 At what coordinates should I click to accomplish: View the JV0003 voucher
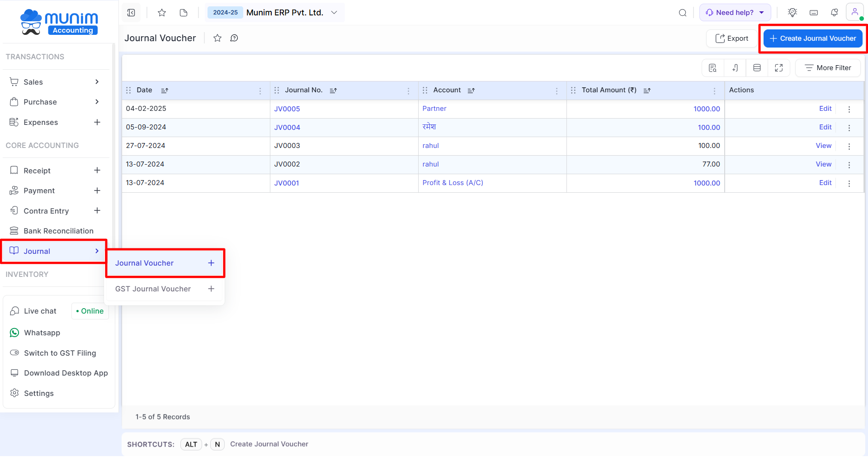[x=823, y=146]
